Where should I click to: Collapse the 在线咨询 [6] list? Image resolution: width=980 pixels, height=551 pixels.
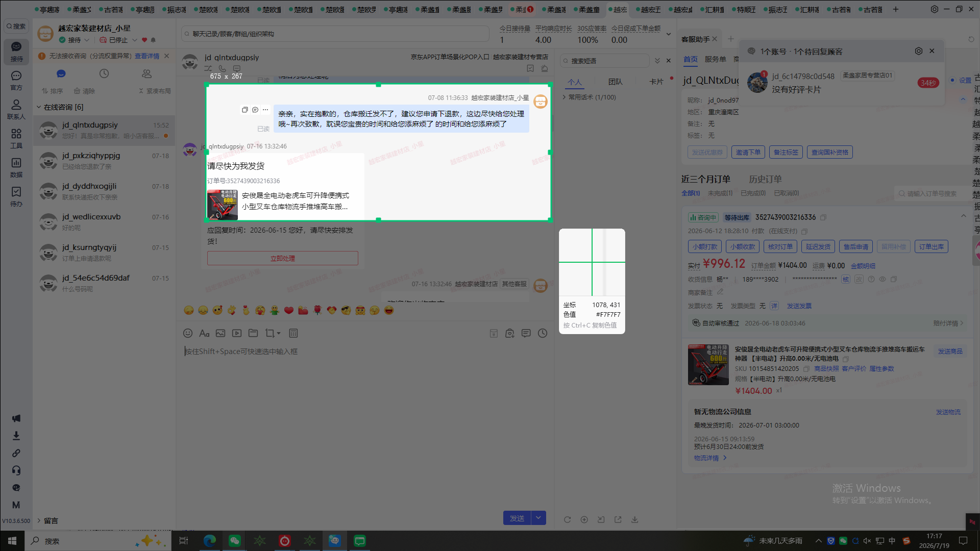39,107
